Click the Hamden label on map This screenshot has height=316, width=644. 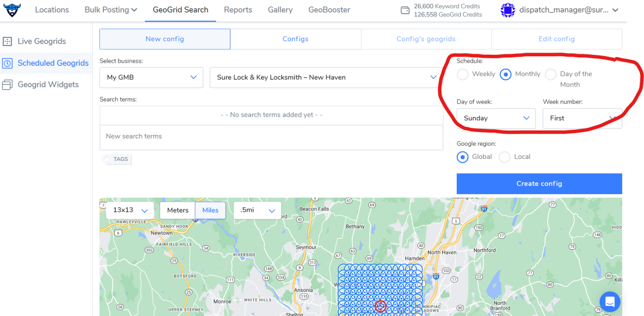click(414, 259)
